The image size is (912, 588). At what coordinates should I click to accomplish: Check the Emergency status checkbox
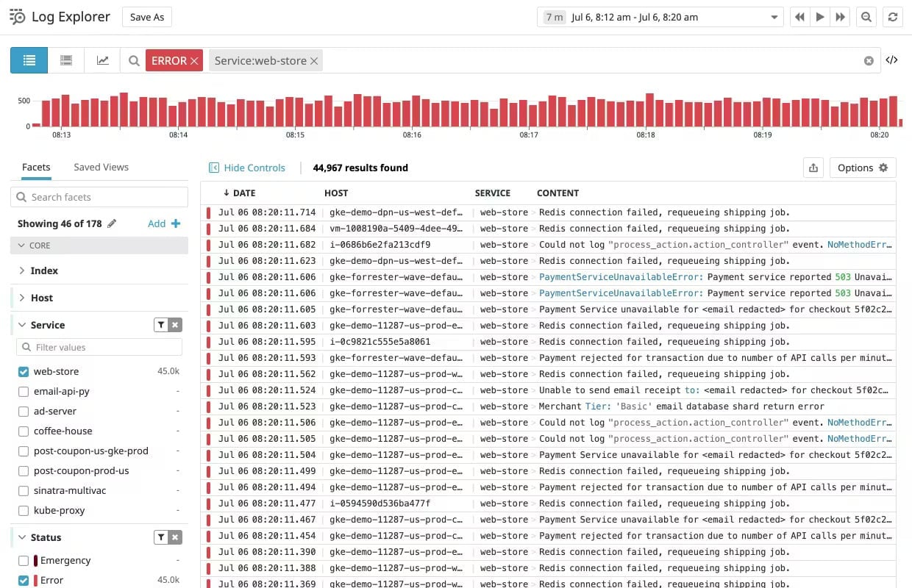click(x=24, y=561)
